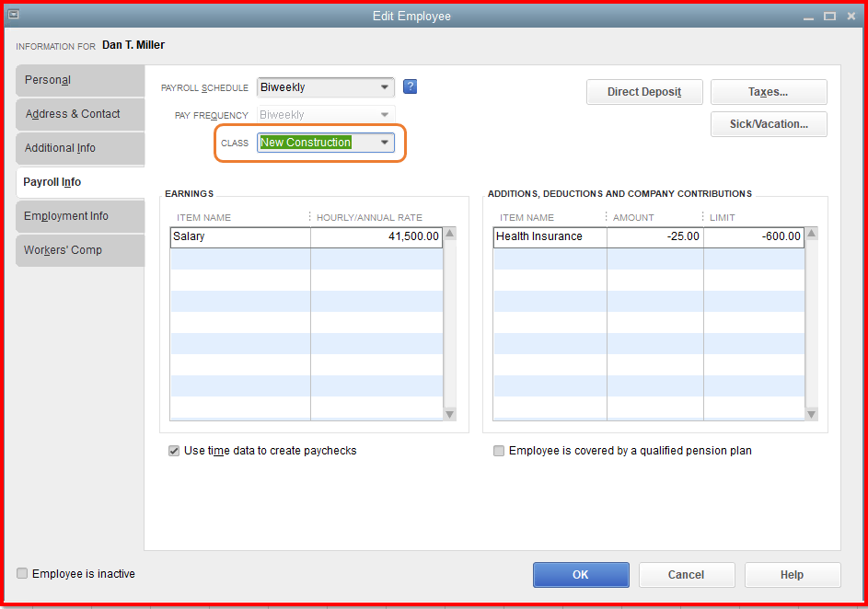
Task: Close the Edit Employee window
Action: [x=851, y=17]
